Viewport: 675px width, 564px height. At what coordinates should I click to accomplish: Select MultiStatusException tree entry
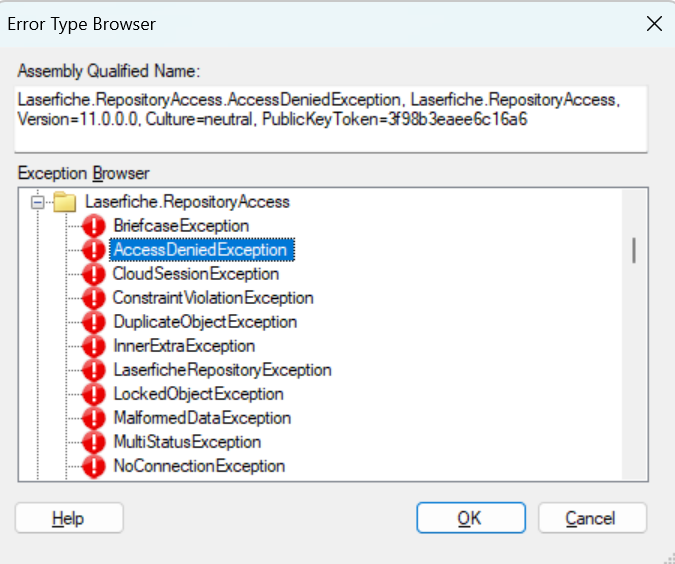(187, 442)
